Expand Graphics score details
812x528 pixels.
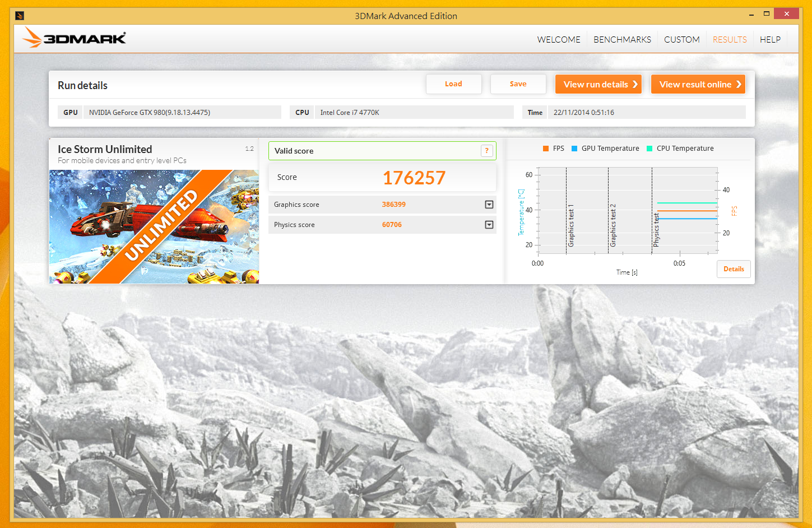[x=489, y=205]
